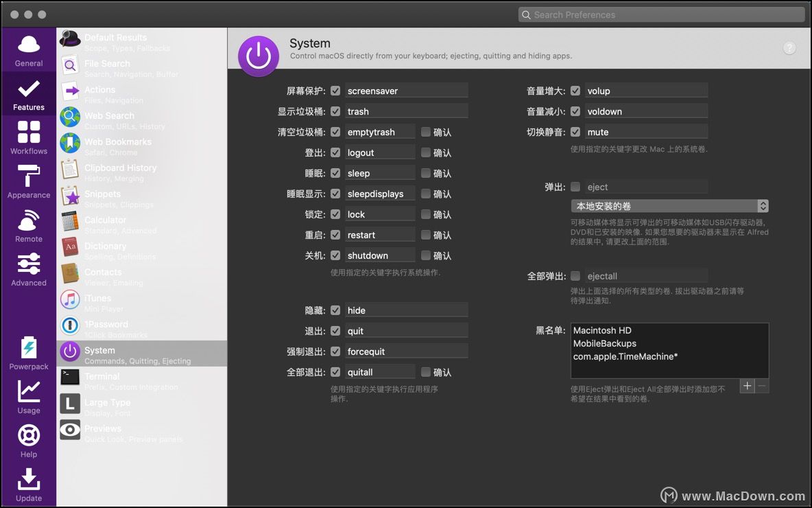The image size is (812, 508).
Task: Add a volume to the blacklist
Action: [x=747, y=386]
